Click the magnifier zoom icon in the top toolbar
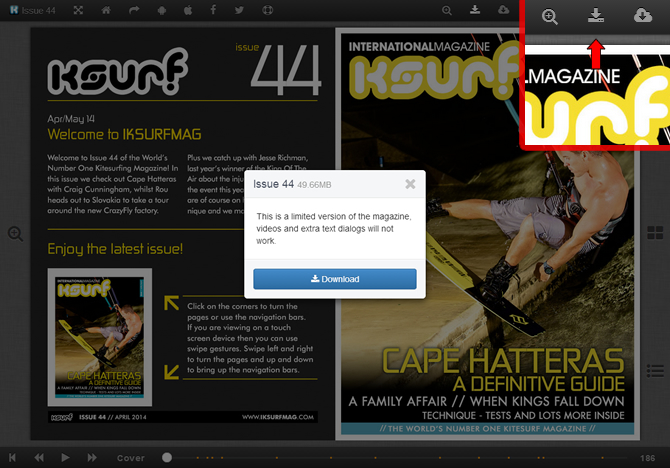 [x=447, y=10]
